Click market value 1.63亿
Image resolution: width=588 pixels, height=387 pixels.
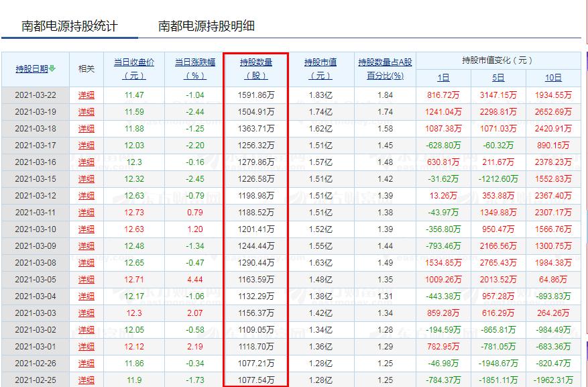coord(320,263)
